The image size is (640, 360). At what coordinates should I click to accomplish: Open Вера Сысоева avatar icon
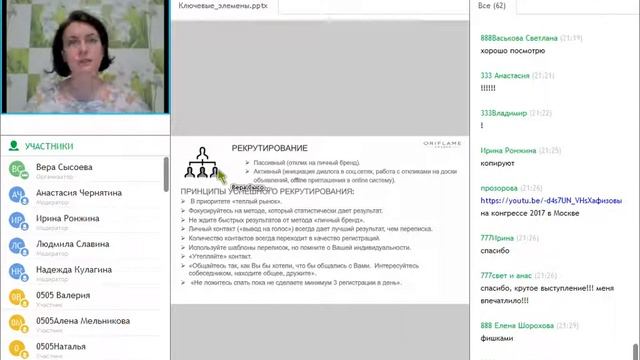(x=18, y=169)
